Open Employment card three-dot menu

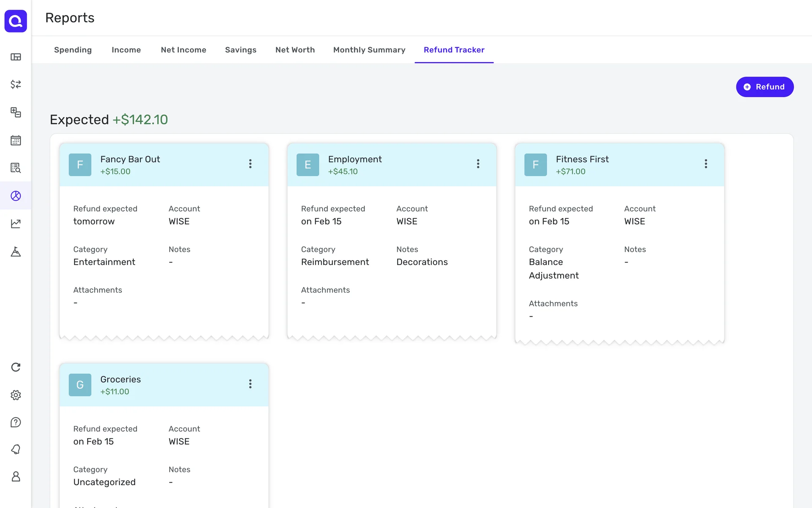pos(478,164)
